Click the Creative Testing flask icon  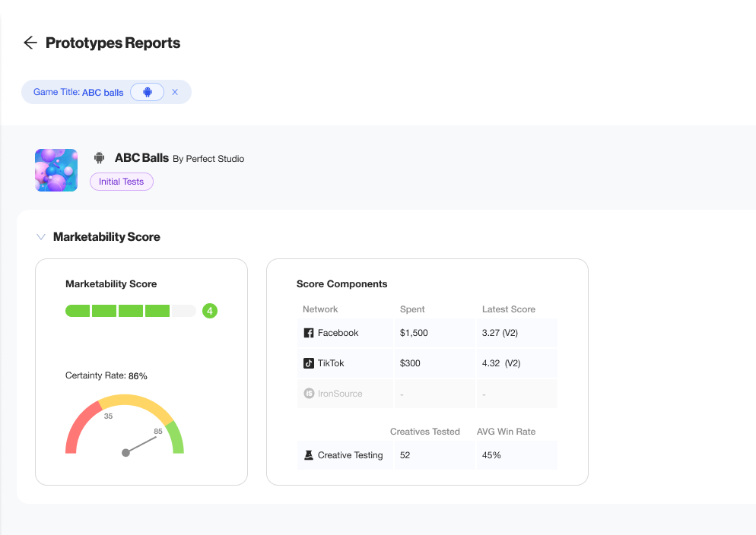point(309,455)
